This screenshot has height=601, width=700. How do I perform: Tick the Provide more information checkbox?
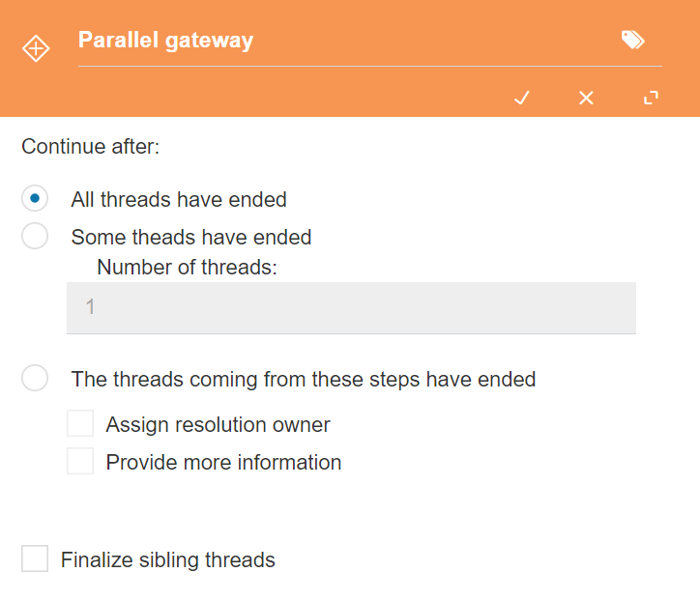80,461
